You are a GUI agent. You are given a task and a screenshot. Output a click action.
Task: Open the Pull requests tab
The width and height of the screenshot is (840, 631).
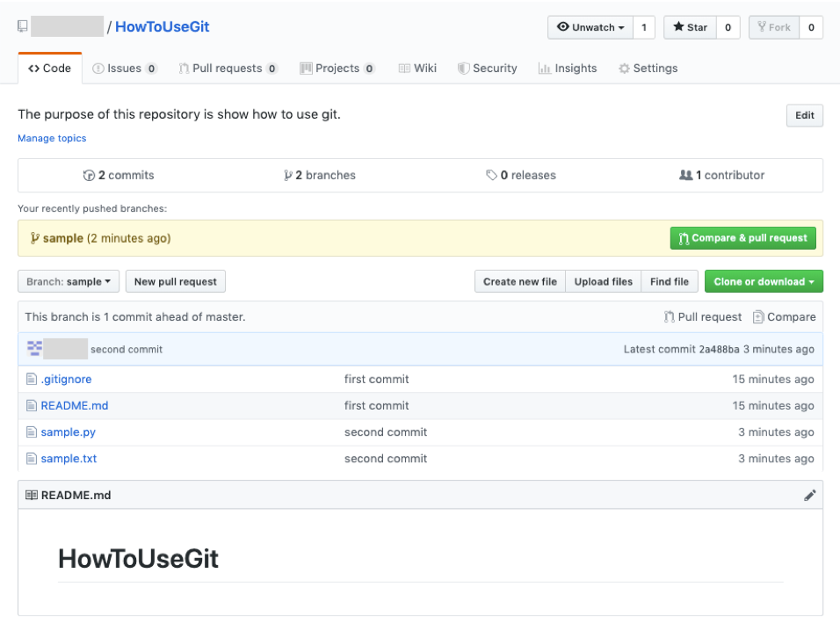(228, 68)
